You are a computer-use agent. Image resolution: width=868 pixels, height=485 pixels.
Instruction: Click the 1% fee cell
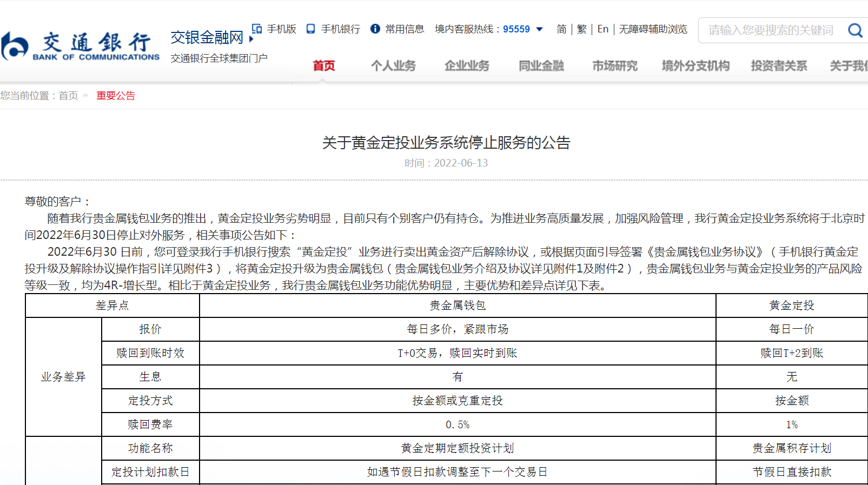tap(792, 424)
